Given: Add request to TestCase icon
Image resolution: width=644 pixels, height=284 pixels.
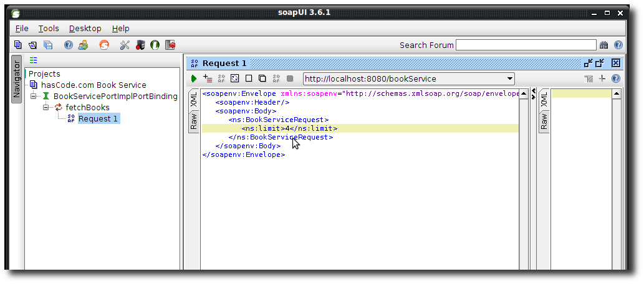Looking at the screenshot, I should (208, 78).
